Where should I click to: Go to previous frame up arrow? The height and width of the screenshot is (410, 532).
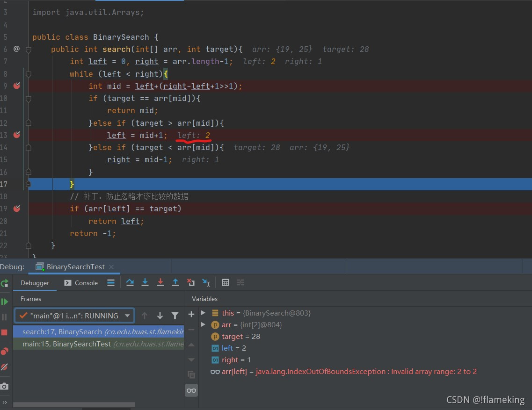145,316
